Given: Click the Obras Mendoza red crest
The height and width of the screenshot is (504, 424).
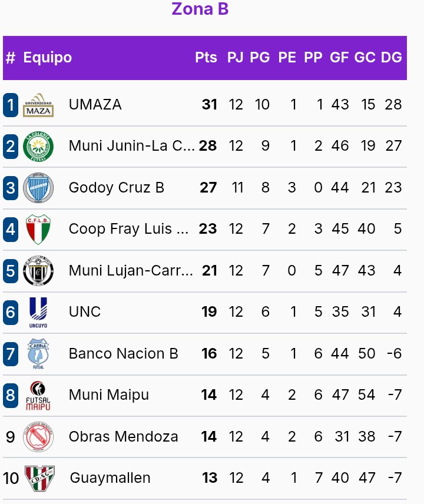Looking at the screenshot, I should click(38, 437).
